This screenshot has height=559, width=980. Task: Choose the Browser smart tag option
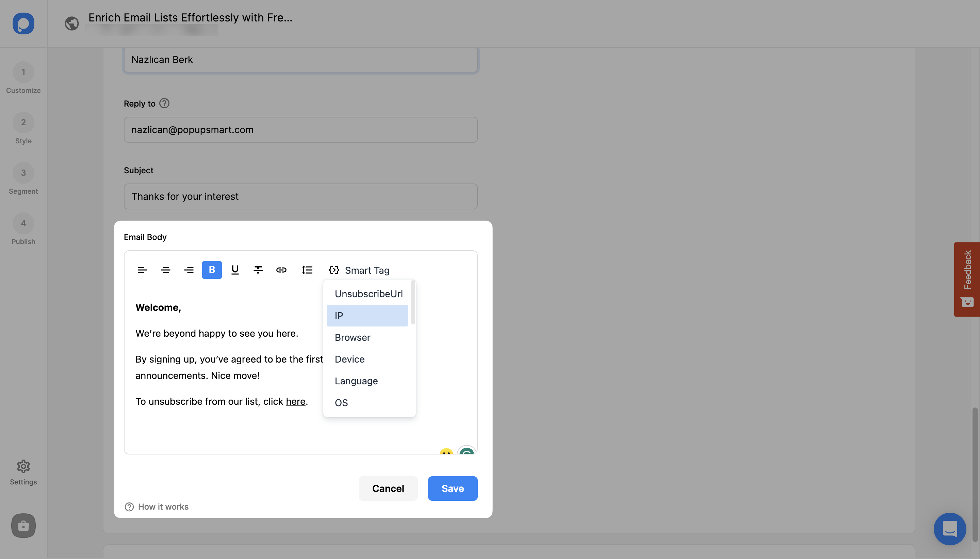point(352,337)
